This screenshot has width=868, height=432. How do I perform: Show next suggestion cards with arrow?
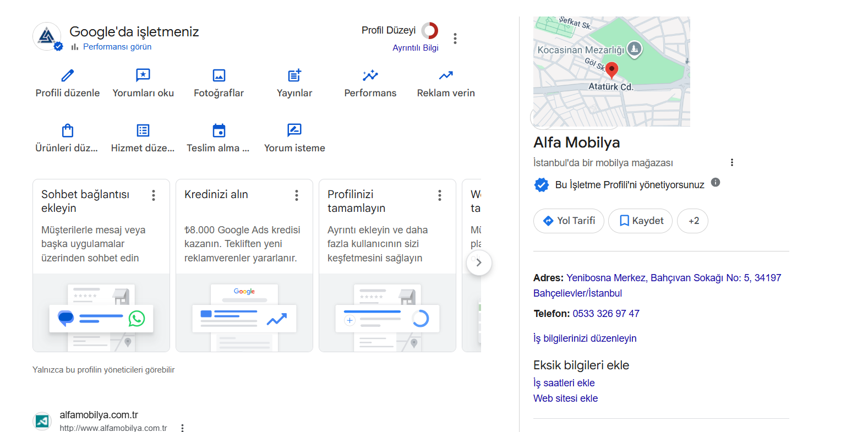(479, 263)
